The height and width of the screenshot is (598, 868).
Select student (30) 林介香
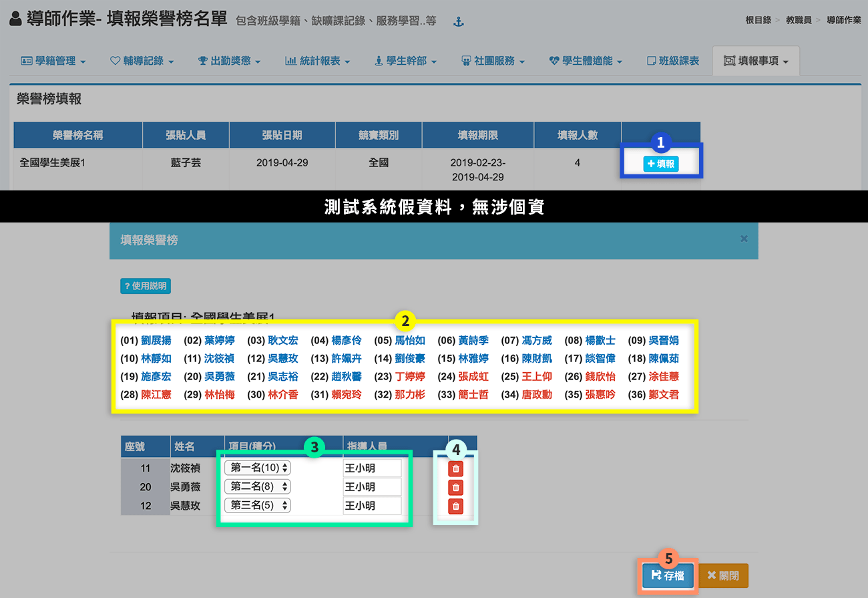pyautogui.click(x=283, y=394)
